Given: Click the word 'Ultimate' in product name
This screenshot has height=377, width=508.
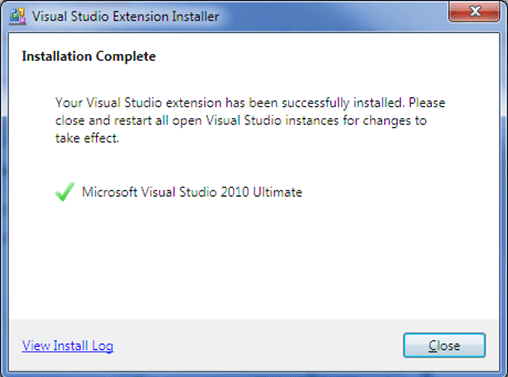Looking at the screenshot, I should pos(278,192).
